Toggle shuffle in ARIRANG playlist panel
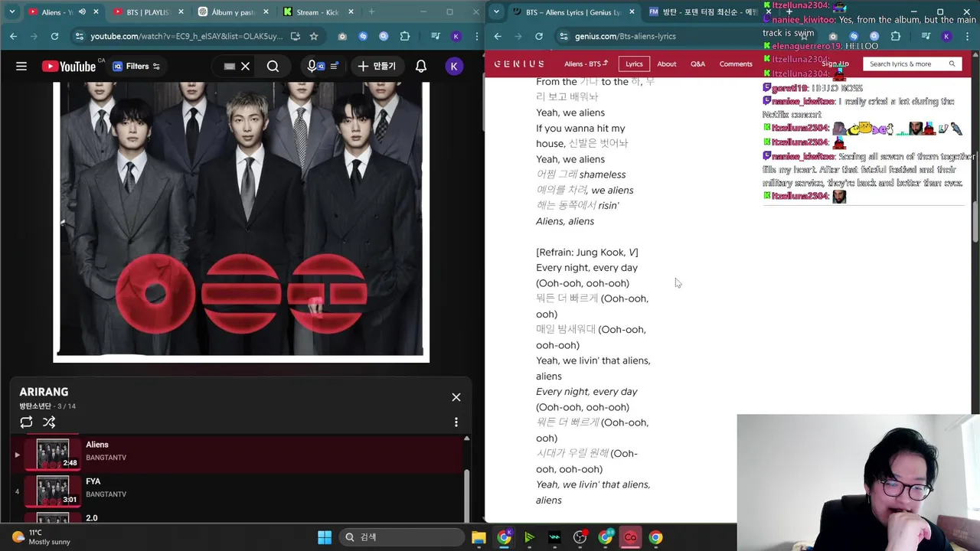980x551 pixels. click(x=49, y=422)
